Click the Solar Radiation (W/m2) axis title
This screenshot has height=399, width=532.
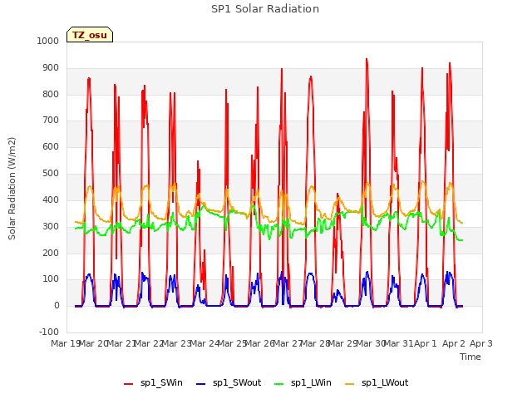click(12, 189)
